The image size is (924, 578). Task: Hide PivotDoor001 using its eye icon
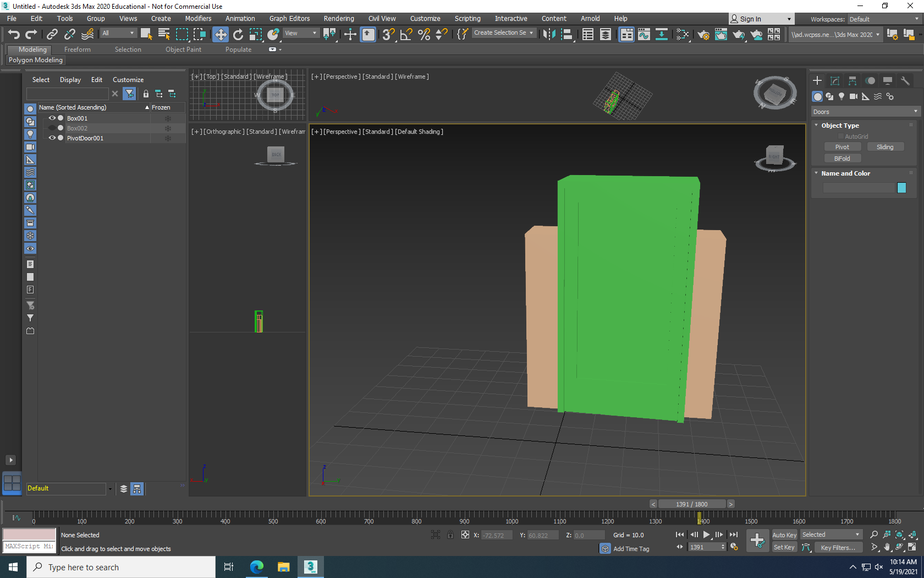pyautogui.click(x=52, y=138)
